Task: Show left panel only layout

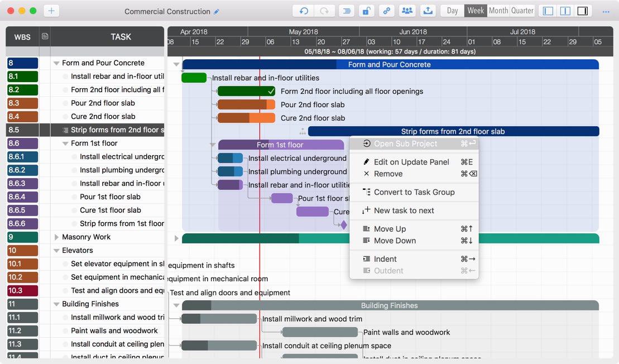Action: tap(548, 11)
